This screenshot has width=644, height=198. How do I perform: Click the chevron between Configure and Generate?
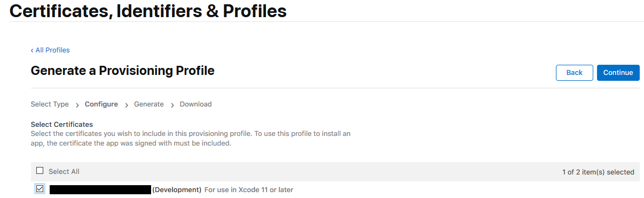(x=127, y=105)
